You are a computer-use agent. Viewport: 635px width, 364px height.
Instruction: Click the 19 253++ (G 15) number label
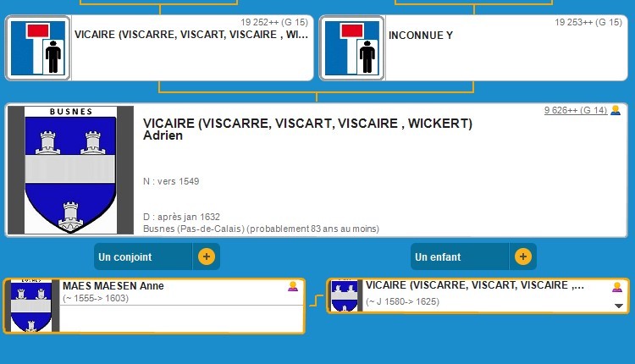pyautogui.click(x=588, y=22)
